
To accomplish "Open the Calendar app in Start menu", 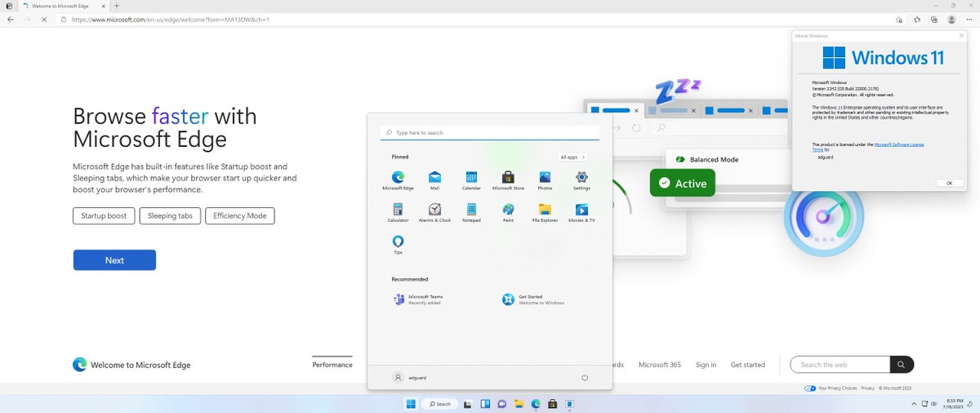I will (471, 180).
